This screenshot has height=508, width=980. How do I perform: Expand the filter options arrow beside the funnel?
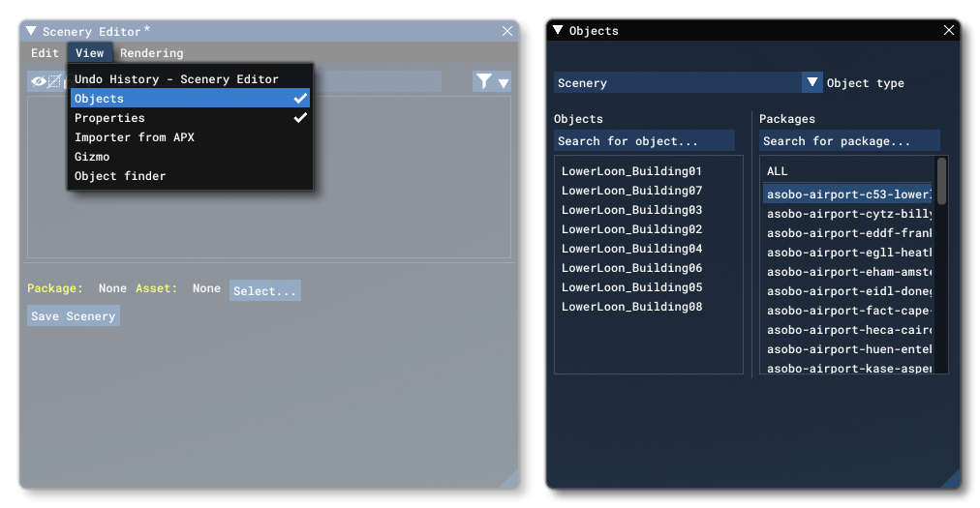504,82
